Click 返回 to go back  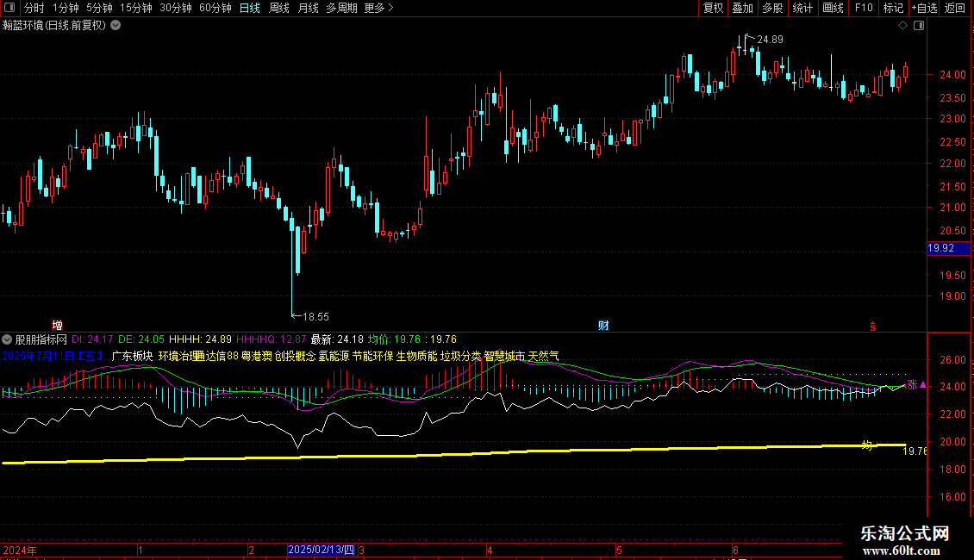point(955,8)
